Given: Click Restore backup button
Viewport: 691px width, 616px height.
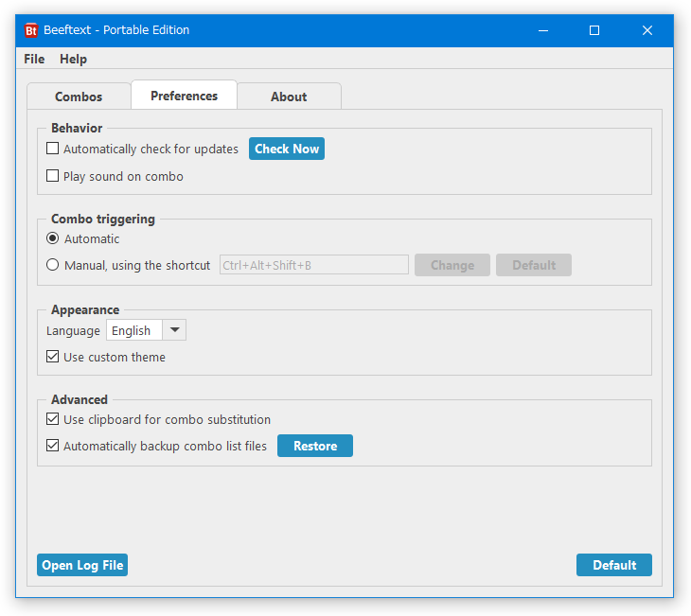Looking at the screenshot, I should click(315, 446).
